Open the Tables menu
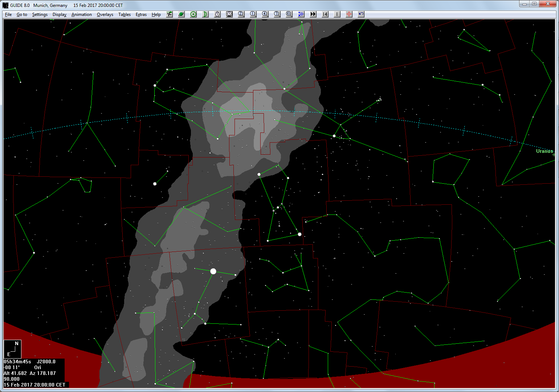The height and width of the screenshot is (392, 559). tap(125, 15)
